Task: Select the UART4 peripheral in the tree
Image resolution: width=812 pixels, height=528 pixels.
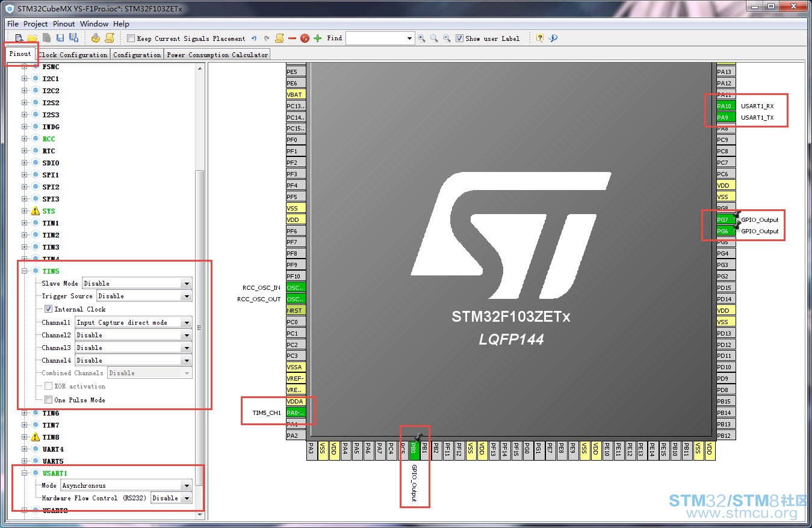Action: (52, 449)
